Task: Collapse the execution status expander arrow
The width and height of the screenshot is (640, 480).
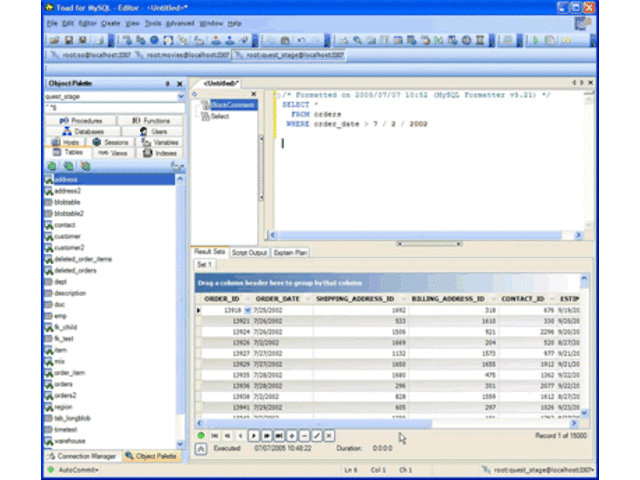Action: (200, 450)
